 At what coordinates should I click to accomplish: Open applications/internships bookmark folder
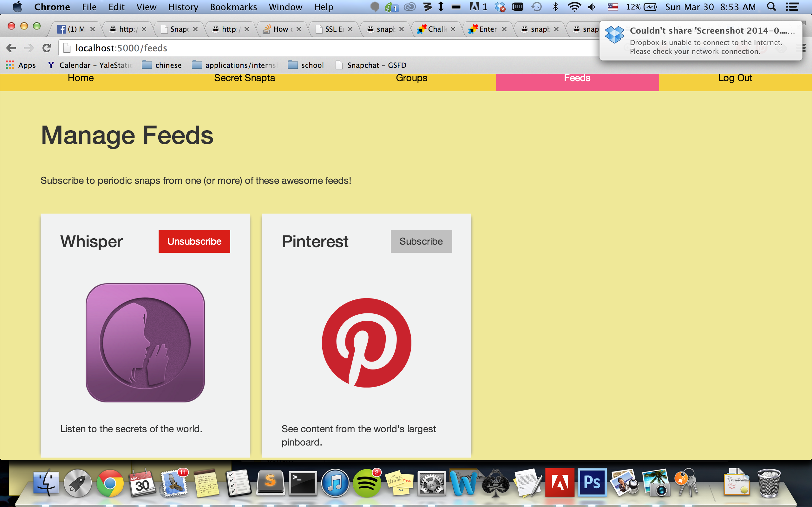(x=235, y=65)
